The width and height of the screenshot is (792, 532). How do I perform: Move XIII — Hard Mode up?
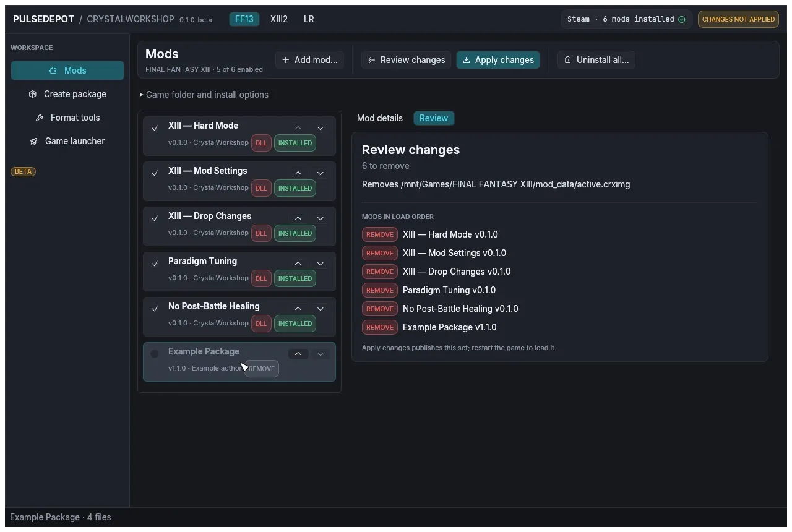(x=298, y=128)
